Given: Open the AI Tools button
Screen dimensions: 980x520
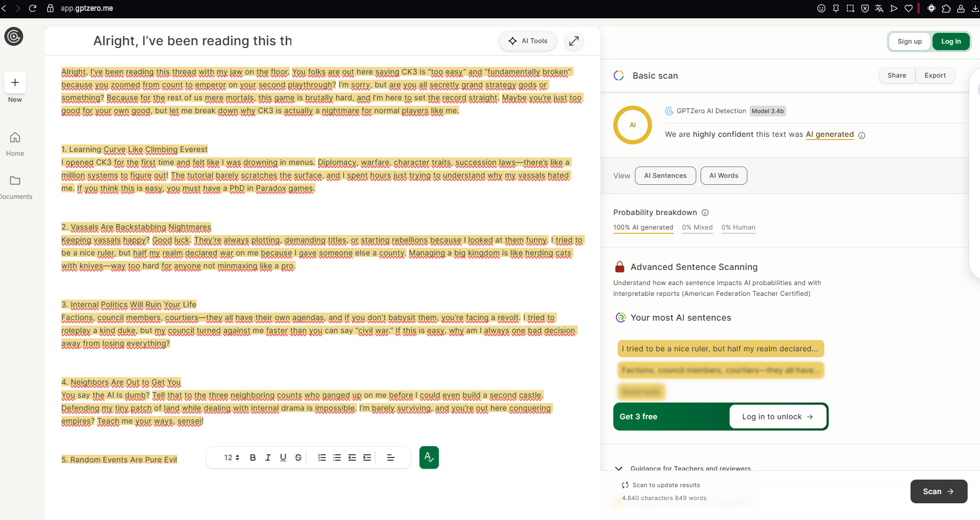Looking at the screenshot, I should (528, 41).
